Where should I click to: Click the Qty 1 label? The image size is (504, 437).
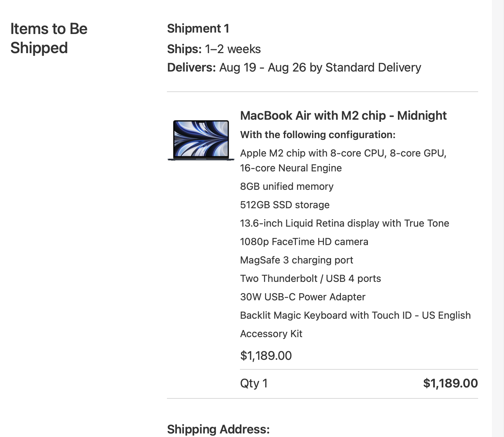(254, 383)
